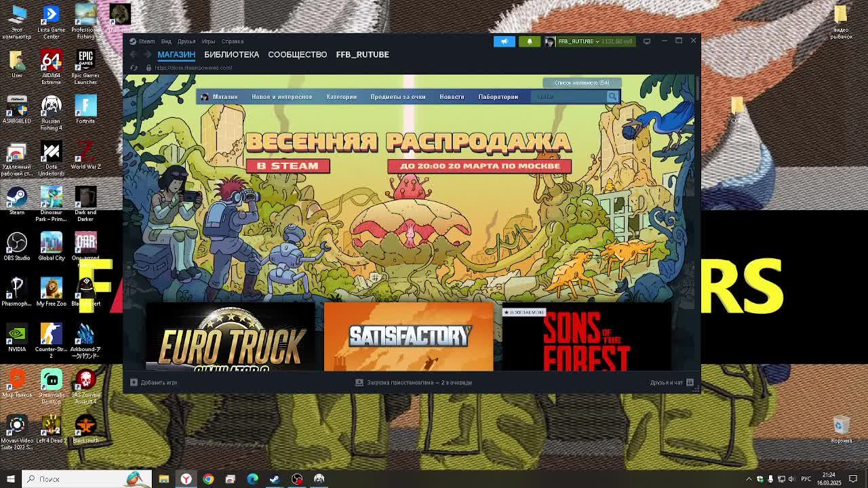Open the Windows notification center icon

(854, 479)
